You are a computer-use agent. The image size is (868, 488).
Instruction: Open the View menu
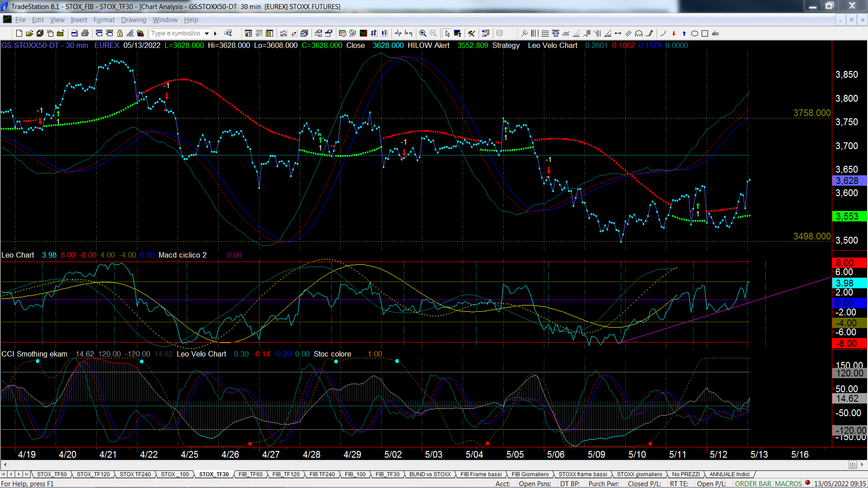[57, 20]
